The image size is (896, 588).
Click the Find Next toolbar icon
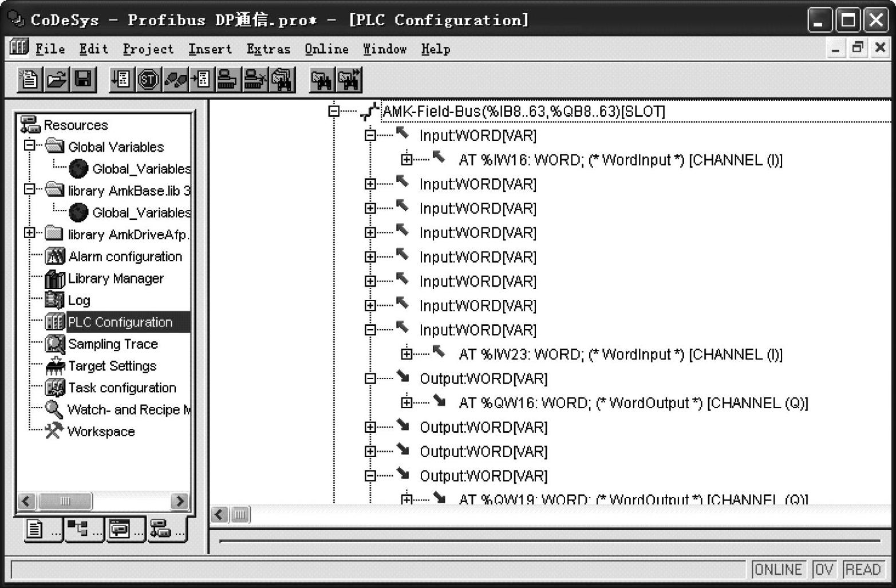coord(349,80)
